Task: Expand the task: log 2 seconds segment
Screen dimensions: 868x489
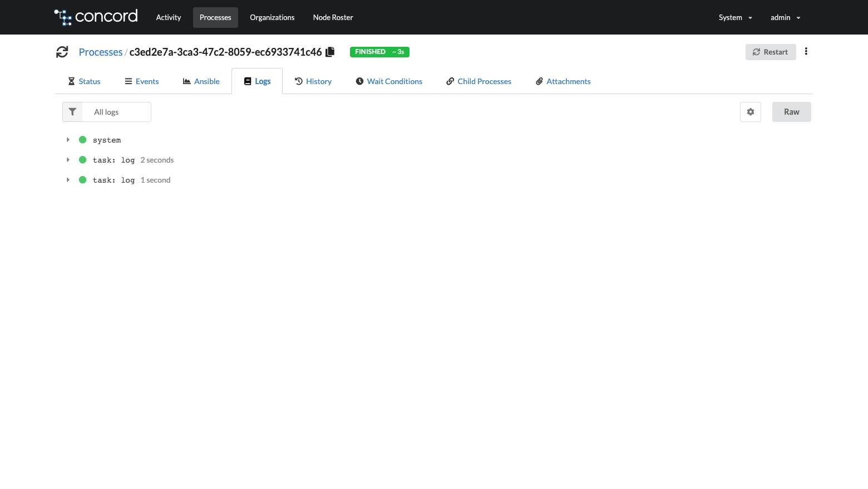Action: (x=68, y=160)
